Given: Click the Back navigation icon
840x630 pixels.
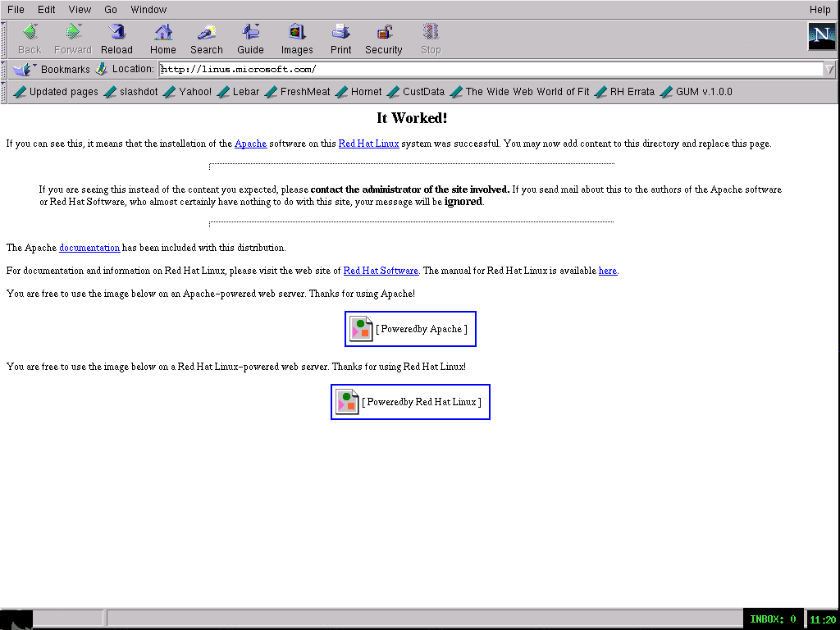Looking at the screenshot, I should pyautogui.click(x=30, y=39).
